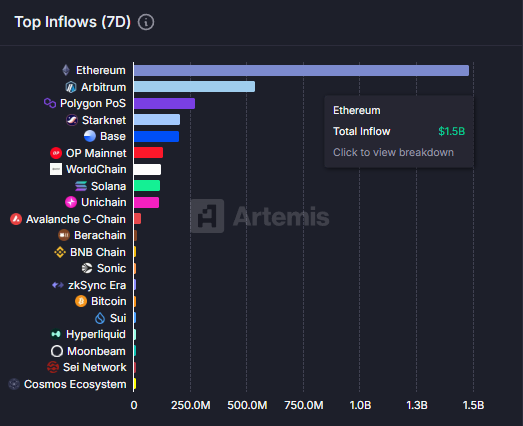Viewport: 523px width, 426px height.
Task: Click the Avalanche C-Chain logo icon
Action: pyautogui.click(x=16, y=219)
